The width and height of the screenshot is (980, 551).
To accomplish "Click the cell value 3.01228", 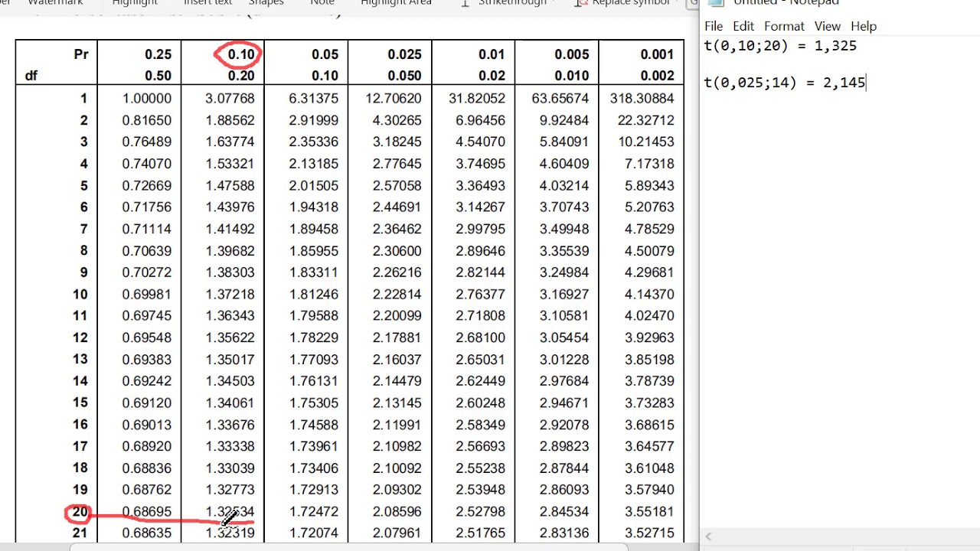I will coord(563,359).
